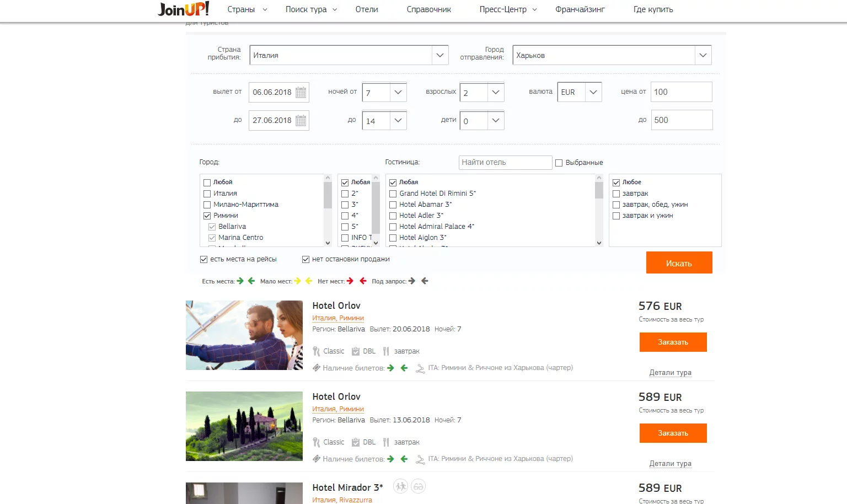Go to the 'Отели' menu item

click(x=367, y=9)
